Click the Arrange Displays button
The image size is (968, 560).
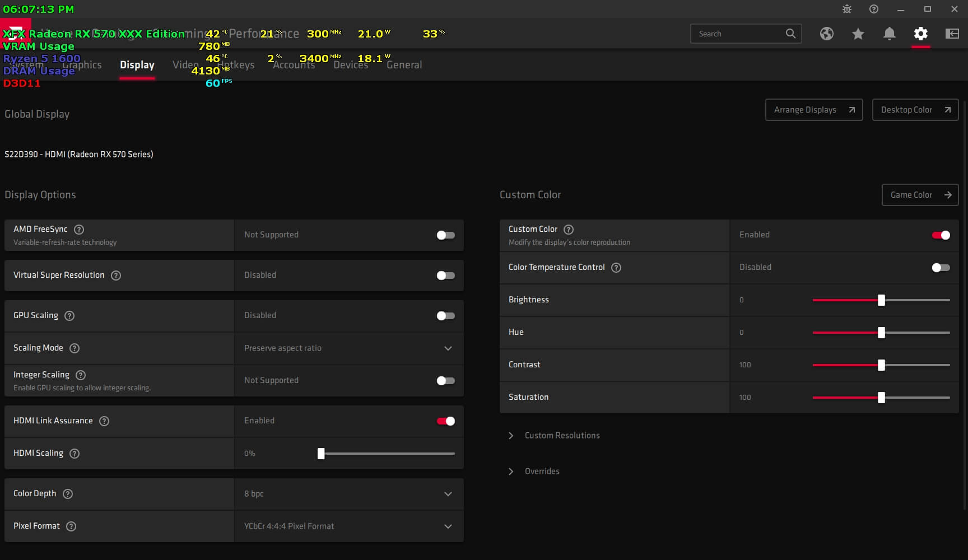point(813,110)
